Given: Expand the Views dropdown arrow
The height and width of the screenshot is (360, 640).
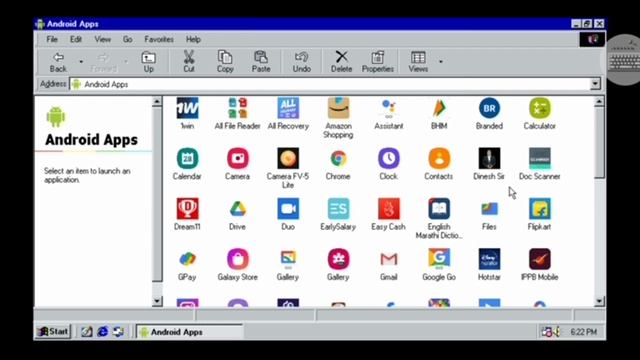Looking at the screenshot, I should (440, 62).
